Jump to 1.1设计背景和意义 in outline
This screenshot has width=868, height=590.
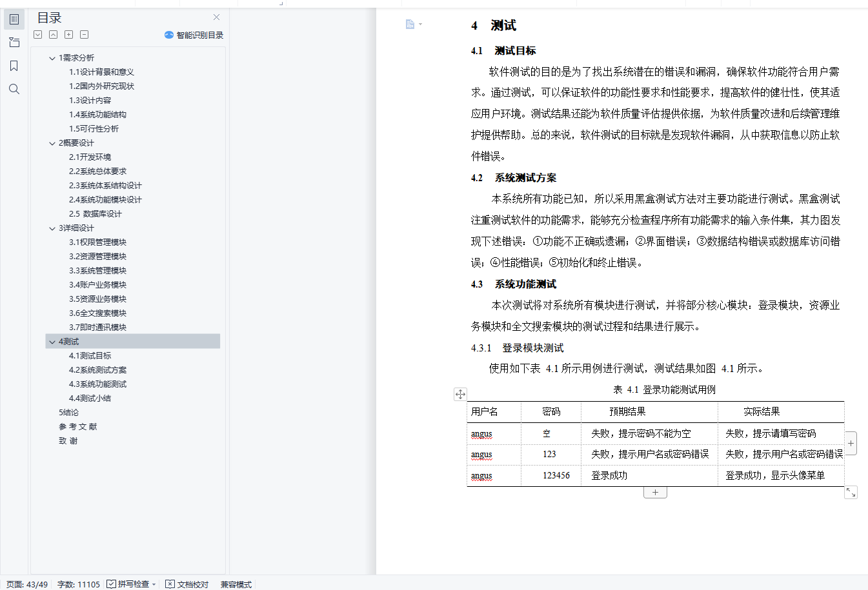pos(102,72)
